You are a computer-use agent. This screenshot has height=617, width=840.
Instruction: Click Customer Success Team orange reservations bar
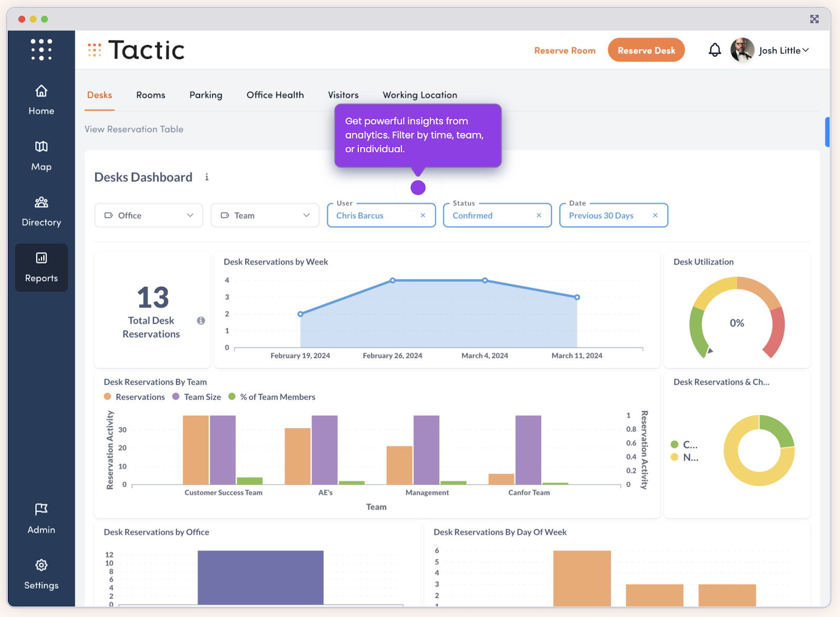click(x=196, y=450)
